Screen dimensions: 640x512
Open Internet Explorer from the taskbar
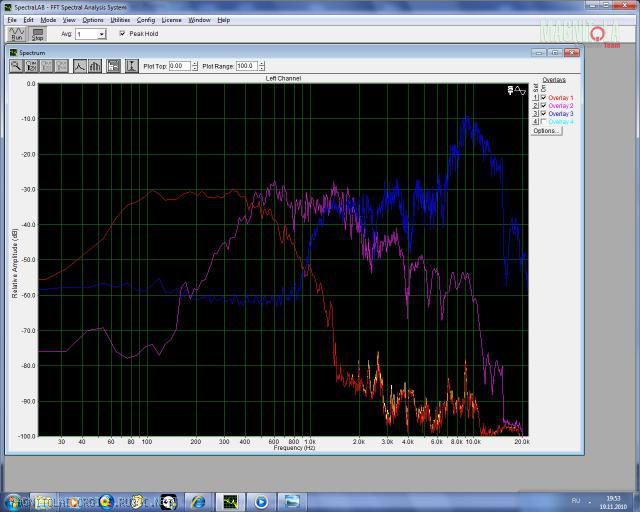coord(199,502)
